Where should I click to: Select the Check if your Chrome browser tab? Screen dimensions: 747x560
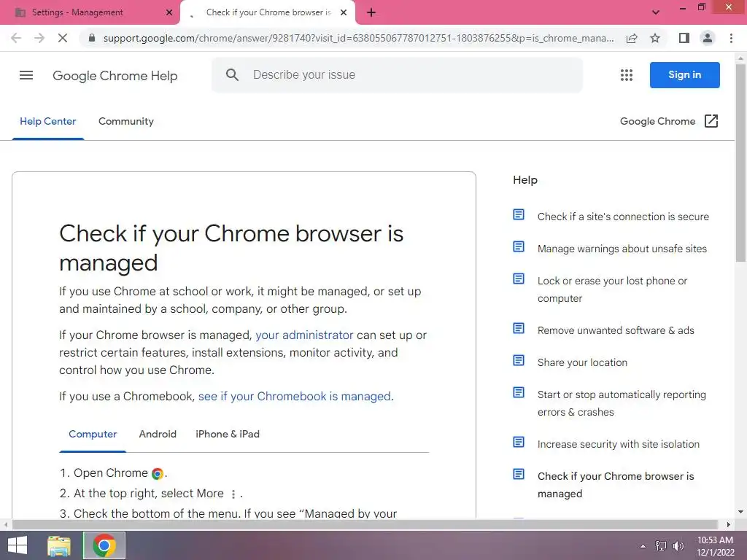point(268,12)
